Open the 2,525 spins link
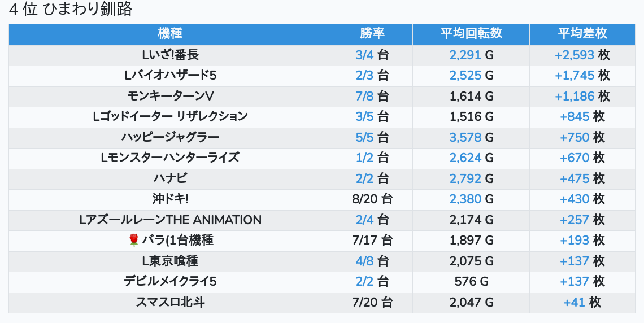The height and width of the screenshot is (323, 644). tap(465, 75)
